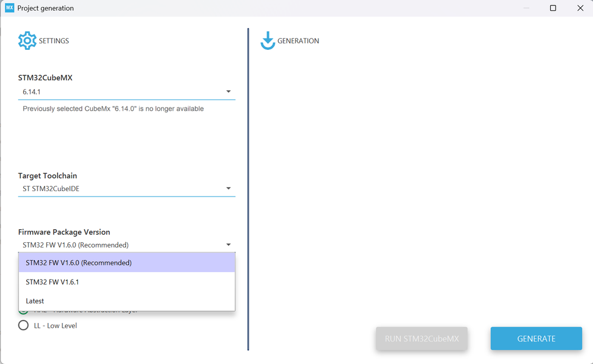Choose STM32 FW V1.6.1 from list
593x364 pixels.
click(127, 282)
